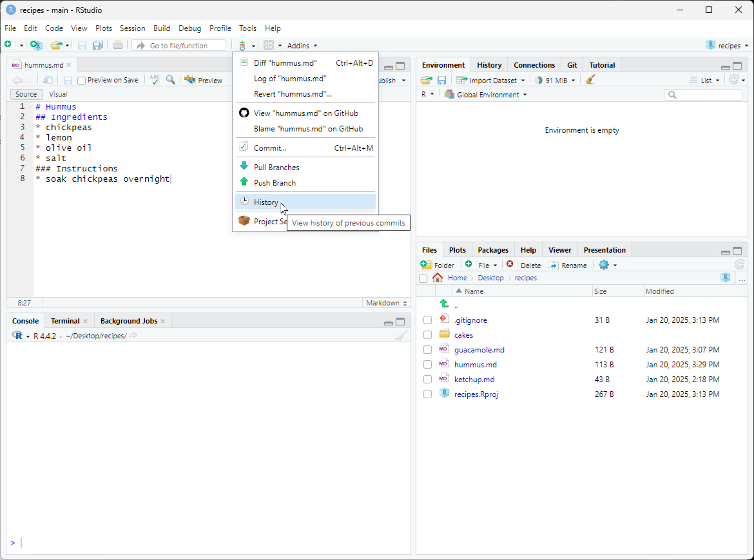
Task: Save the current document
Action: [x=82, y=45]
